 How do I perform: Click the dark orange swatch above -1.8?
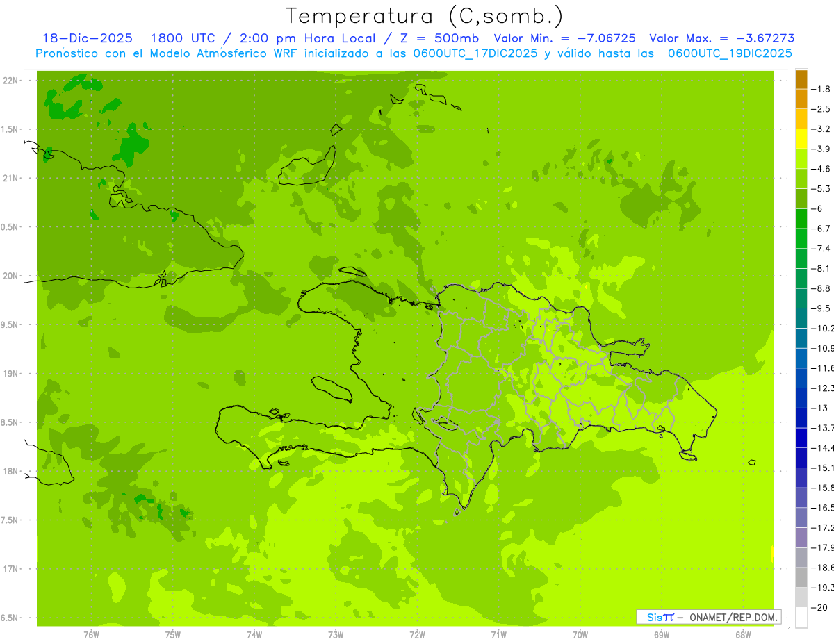pos(801,79)
